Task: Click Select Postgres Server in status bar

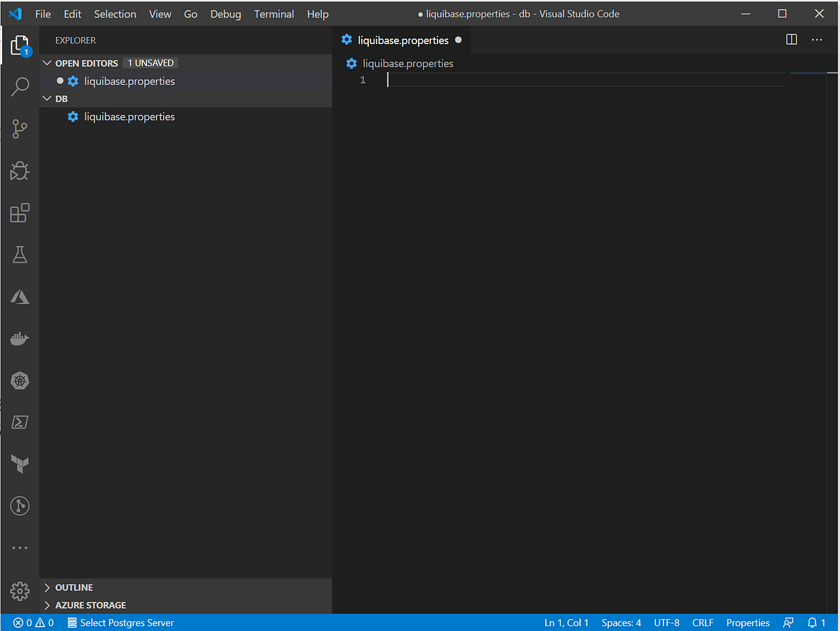Action: pyautogui.click(x=120, y=623)
